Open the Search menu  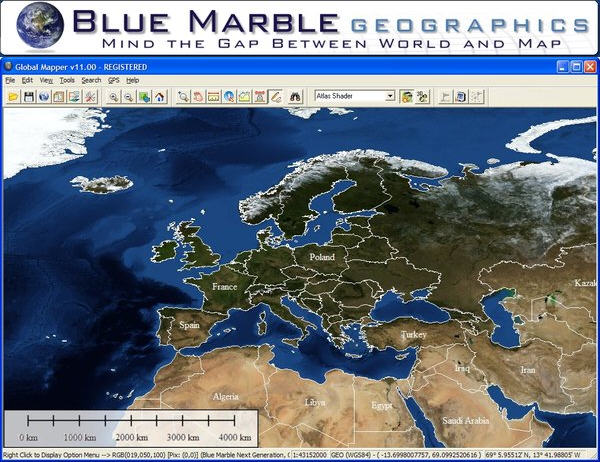91,80
